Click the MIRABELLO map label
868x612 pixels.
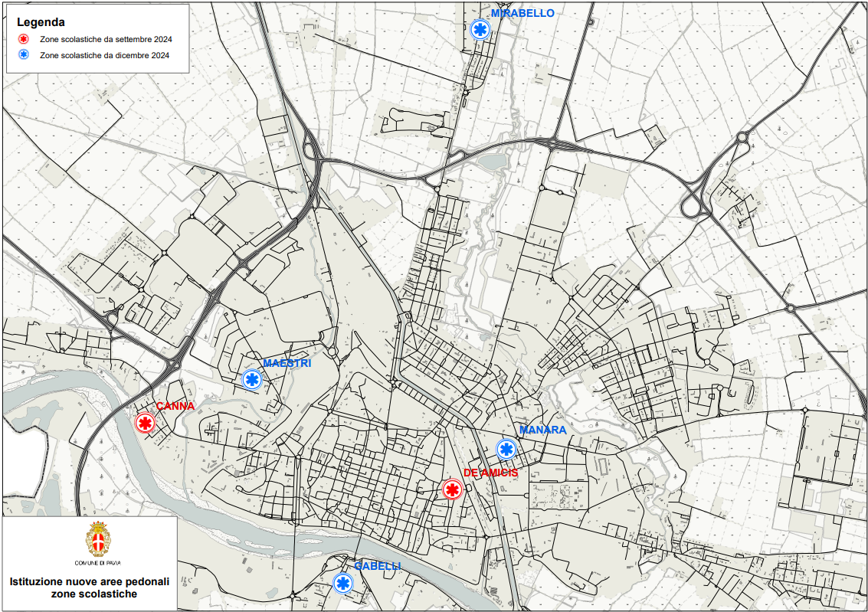click(x=522, y=13)
